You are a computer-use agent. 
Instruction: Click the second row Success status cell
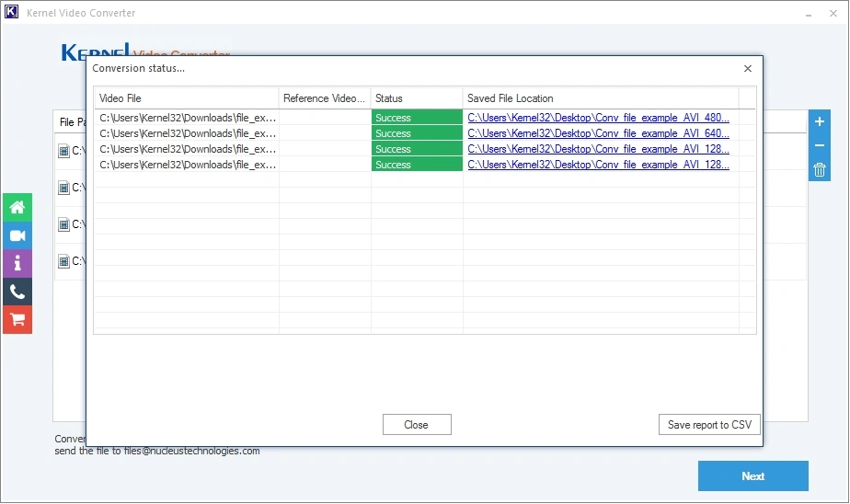pyautogui.click(x=417, y=133)
